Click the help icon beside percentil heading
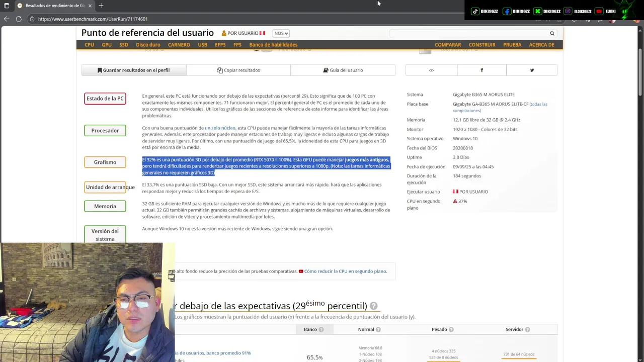This screenshot has width=644, height=362. click(x=373, y=306)
